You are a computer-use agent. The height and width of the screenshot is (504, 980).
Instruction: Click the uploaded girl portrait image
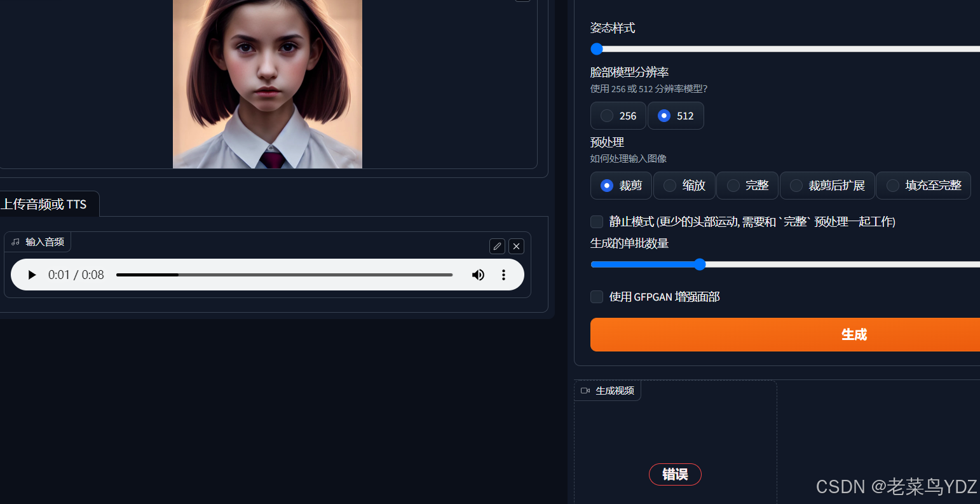tap(268, 84)
